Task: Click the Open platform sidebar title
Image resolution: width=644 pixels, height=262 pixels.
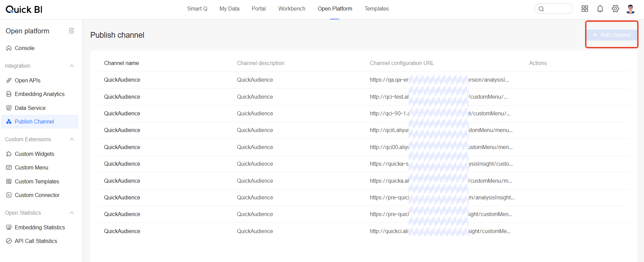Action: [28, 31]
